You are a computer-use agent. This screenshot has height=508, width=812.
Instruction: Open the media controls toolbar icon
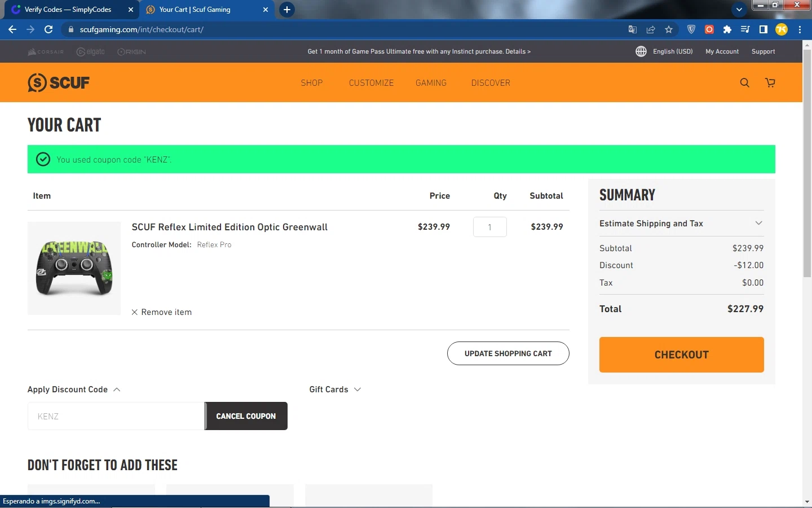[745, 29]
